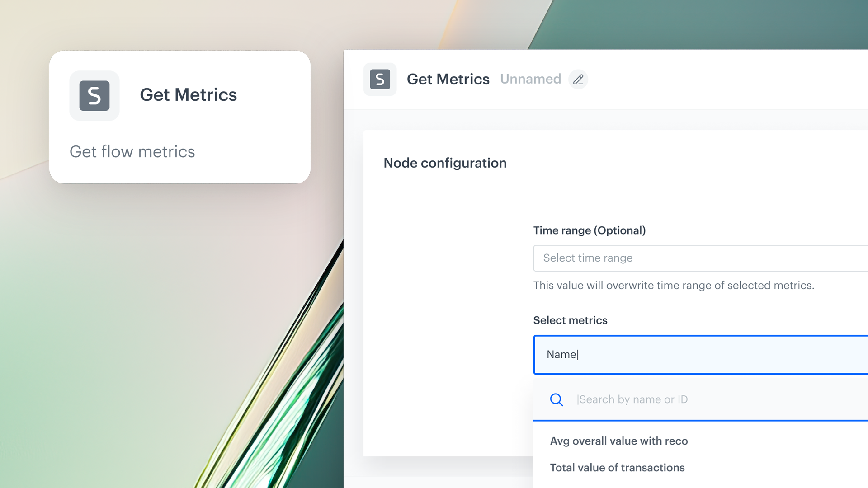Image resolution: width=868 pixels, height=488 pixels.
Task: Click the Get flow metrics description
Action: (x=132, y=151)
